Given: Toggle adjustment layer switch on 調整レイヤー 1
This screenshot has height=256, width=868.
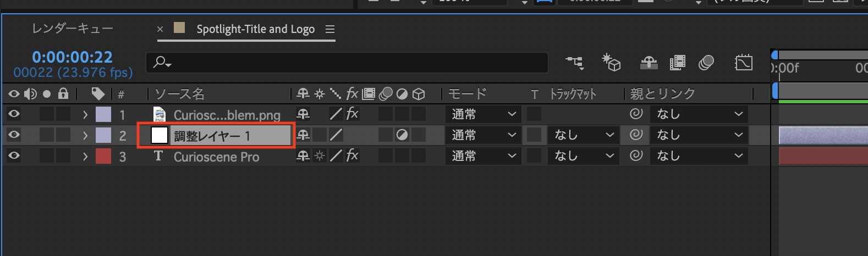Looking at the screenshot, I should point(402,135).
